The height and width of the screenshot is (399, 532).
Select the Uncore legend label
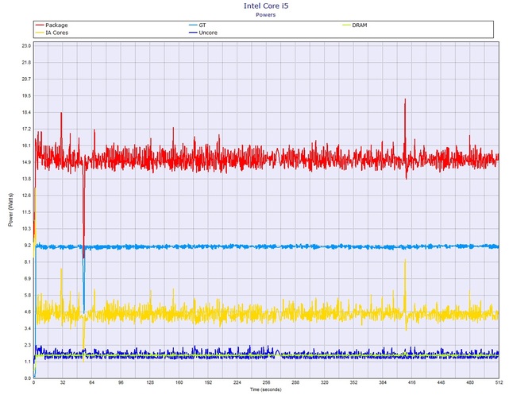coord(208,33)
